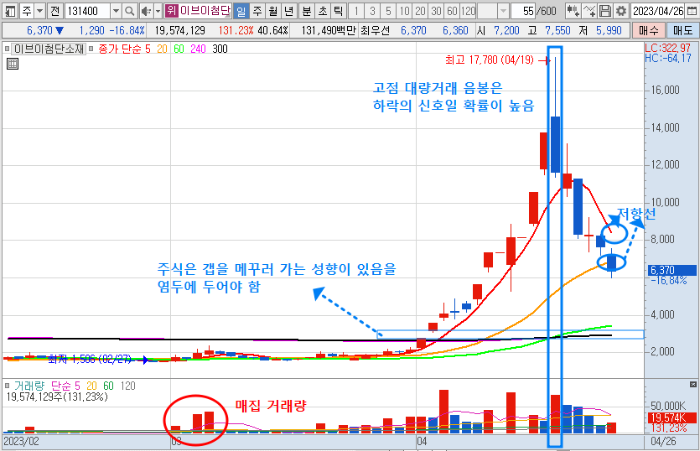The height and width of the screenshot is (451, 700).
Task: Expand the stock code history dropdown
Action: (x=116, y=11)
